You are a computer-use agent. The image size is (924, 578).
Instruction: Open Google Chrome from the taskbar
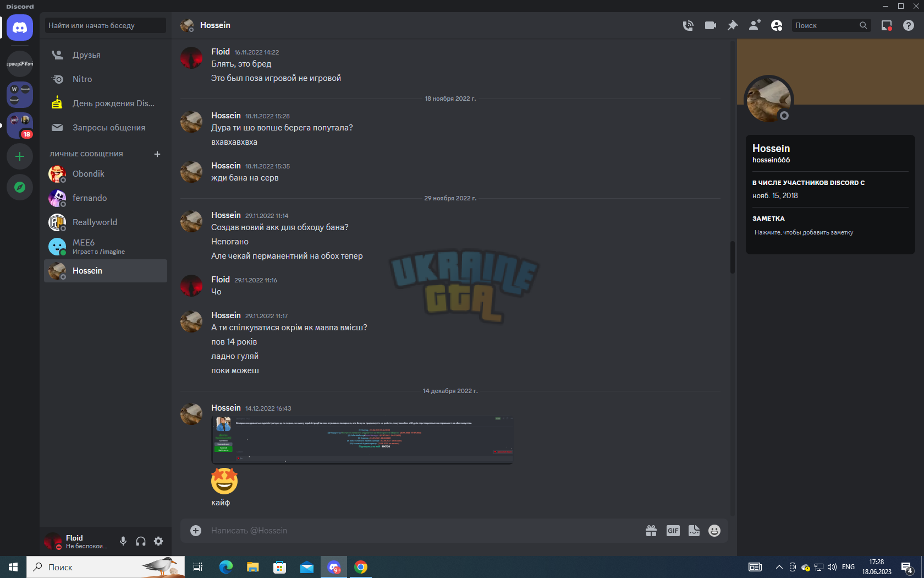point(361,567)
